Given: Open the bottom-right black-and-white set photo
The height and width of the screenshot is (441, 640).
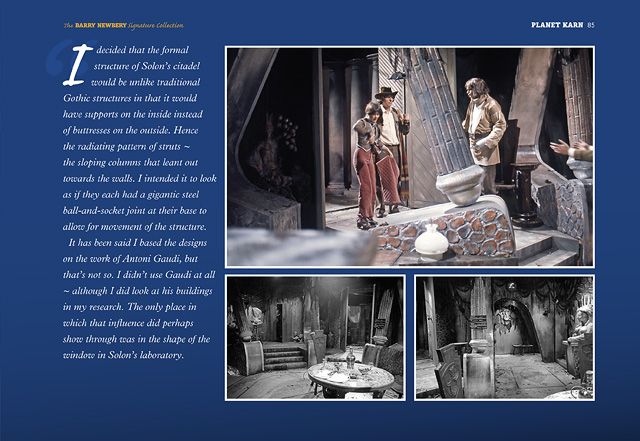Looking at the screenshot, I should [x=504, y=337].
